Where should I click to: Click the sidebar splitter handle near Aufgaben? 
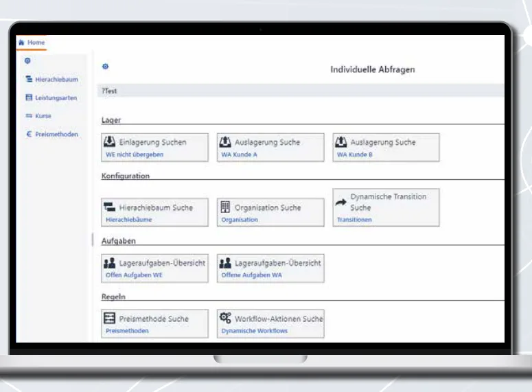click(93, 240)
